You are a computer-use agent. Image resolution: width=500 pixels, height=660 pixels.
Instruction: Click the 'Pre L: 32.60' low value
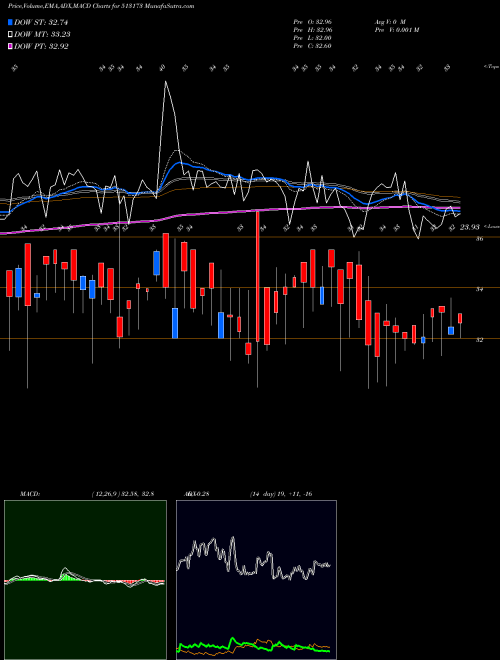coord(313,37)
